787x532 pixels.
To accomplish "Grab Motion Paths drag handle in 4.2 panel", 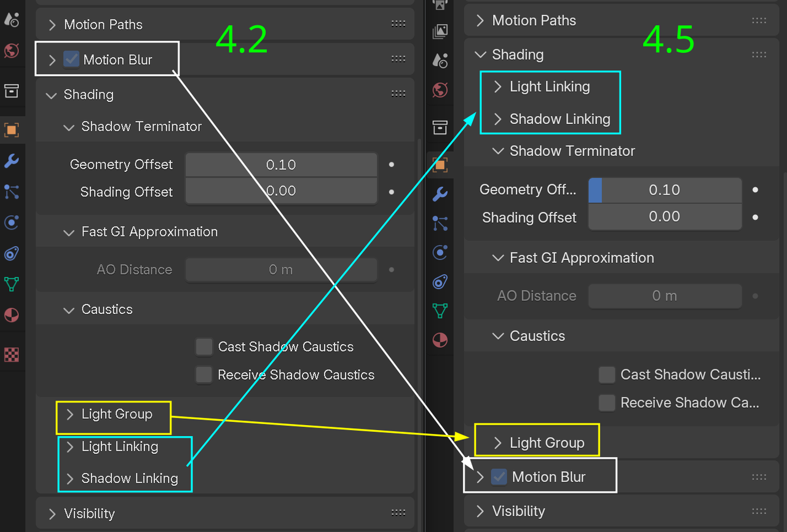I will (398, 24).
